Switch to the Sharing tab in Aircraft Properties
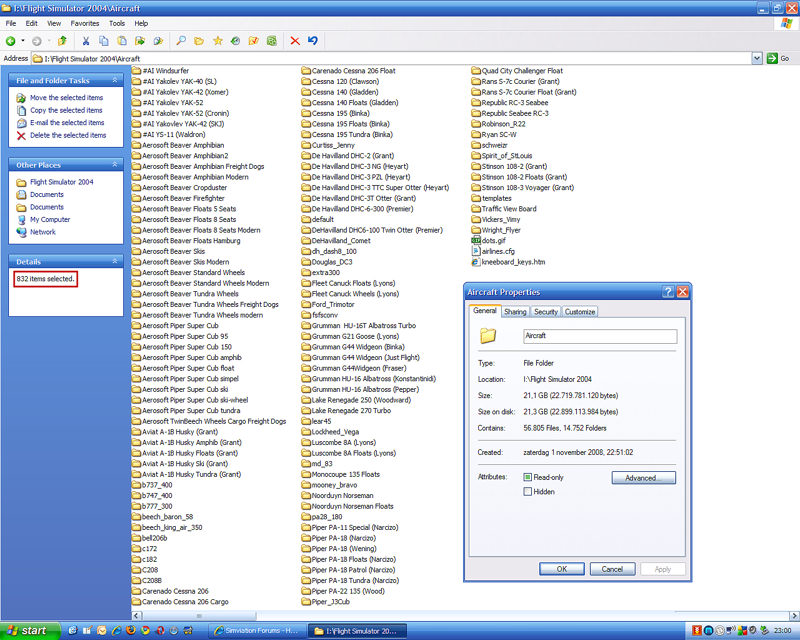This screenshot has height=640, width=800. [515, 312]
